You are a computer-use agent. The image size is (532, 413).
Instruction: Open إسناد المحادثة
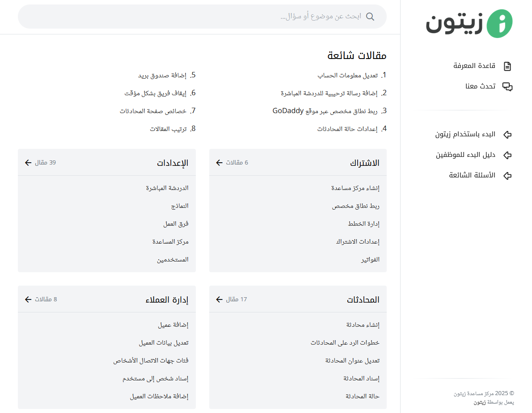(x=361, y=379)
